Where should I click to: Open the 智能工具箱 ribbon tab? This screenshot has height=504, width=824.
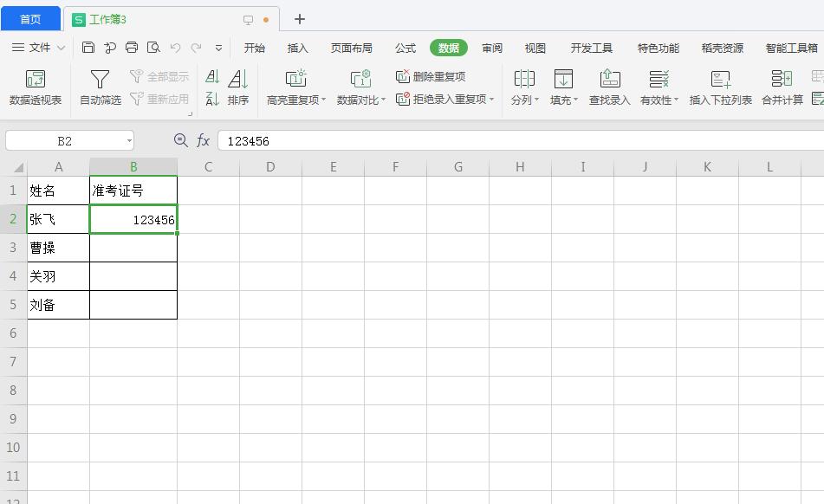tap(792, 48)
